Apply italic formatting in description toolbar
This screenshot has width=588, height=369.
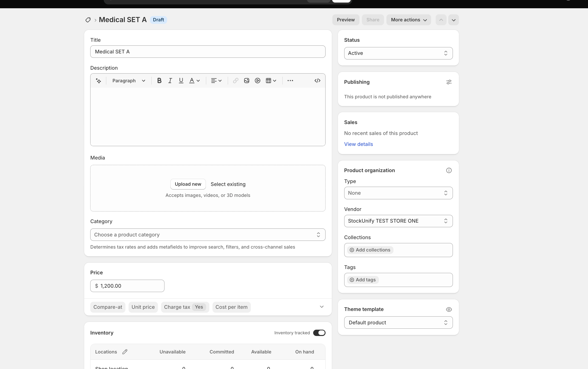(170, 81)
